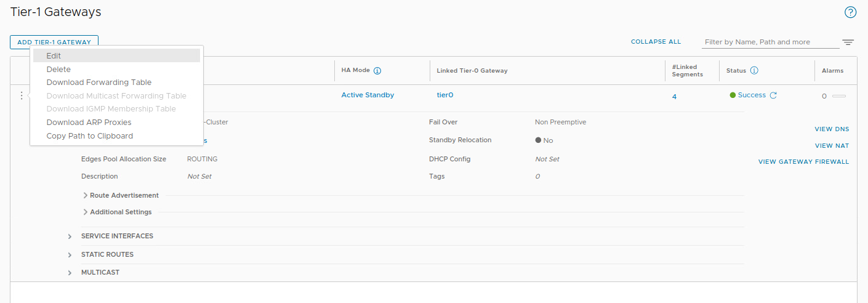Viewport: 868px width, 303px height.
Task: Choose Delete in the context menu
Action: [58, 70]
